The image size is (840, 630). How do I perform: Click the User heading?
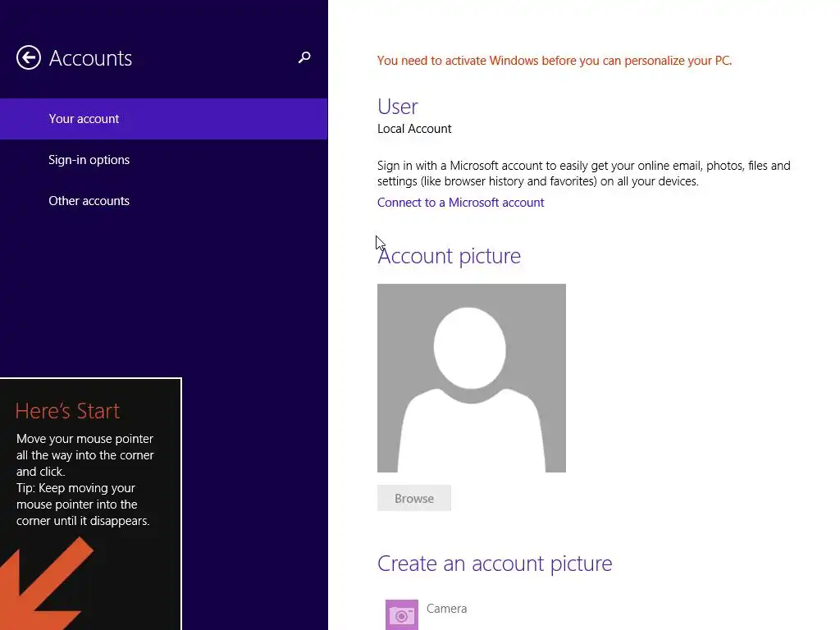(398, 107)
